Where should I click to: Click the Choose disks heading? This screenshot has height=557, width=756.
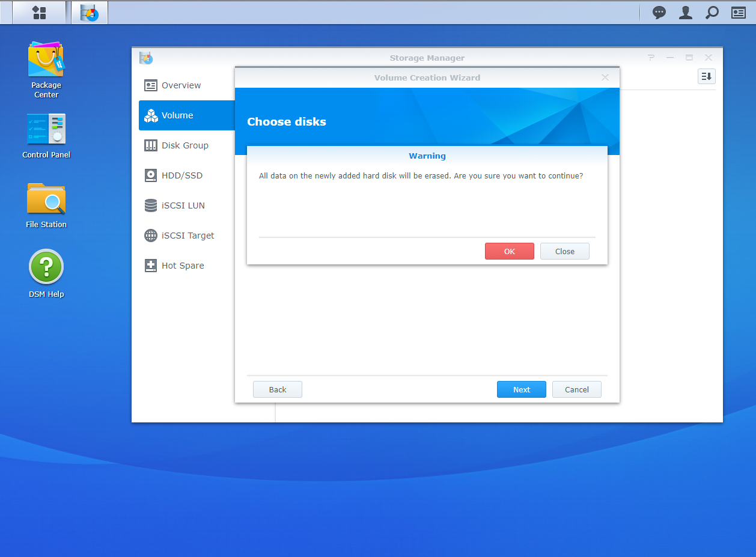(x=287, y=121)
